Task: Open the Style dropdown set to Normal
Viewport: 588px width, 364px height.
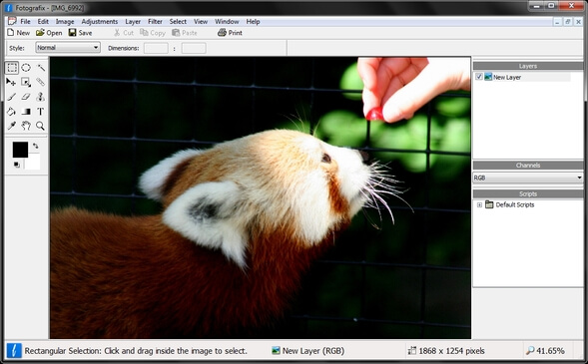Action: click(x=68, y=48)
